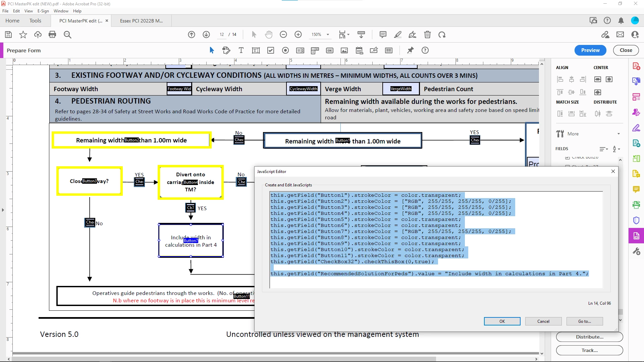Image resolution: width=644 pixels, height=362 pixels.
Task: Open the Fields sort order dropdown
Action: coord(616,149)
